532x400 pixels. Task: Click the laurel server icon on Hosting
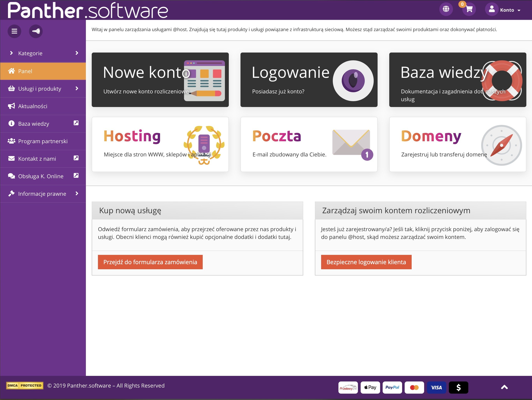[x=204, y=145]
